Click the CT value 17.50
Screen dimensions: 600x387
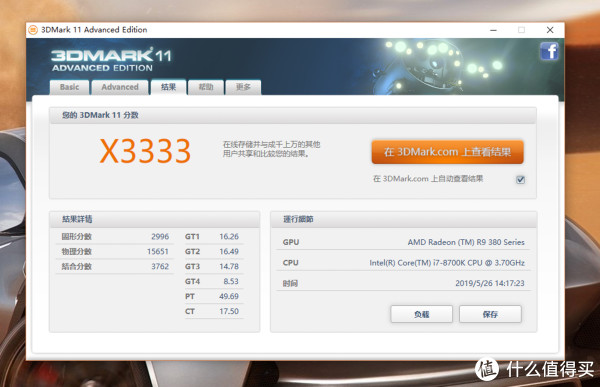(x=229, y=311)
